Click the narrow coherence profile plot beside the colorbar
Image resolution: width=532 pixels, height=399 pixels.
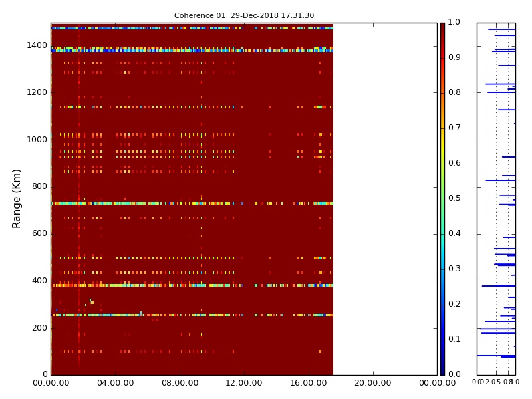[496, 199]
